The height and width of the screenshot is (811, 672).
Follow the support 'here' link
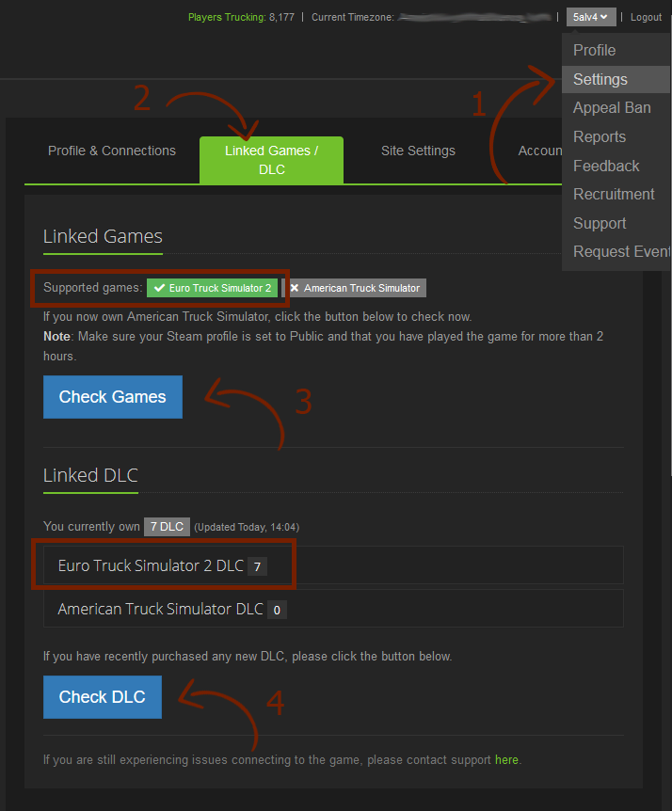click(x=506, y=760)
